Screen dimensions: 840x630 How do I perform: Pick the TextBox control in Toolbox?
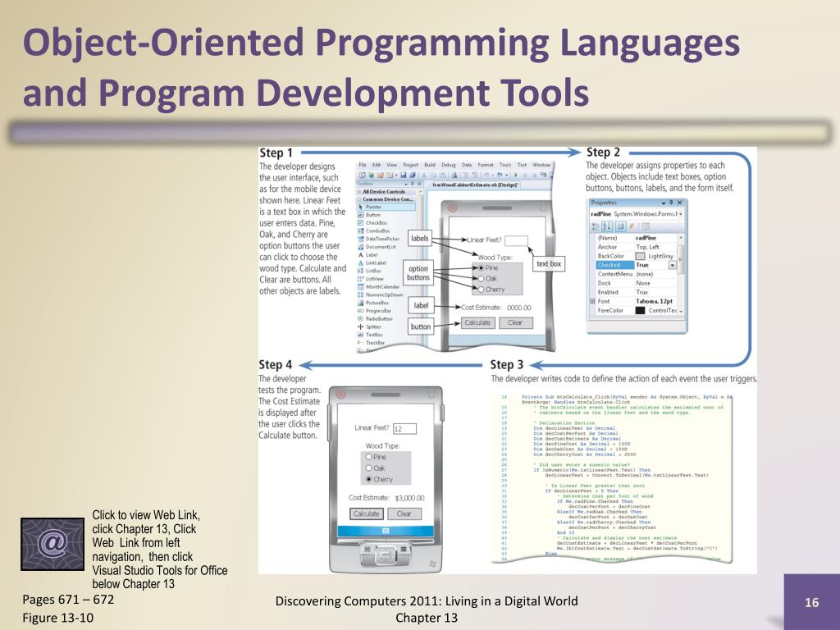pyautogui.click(x=370, y=335)
